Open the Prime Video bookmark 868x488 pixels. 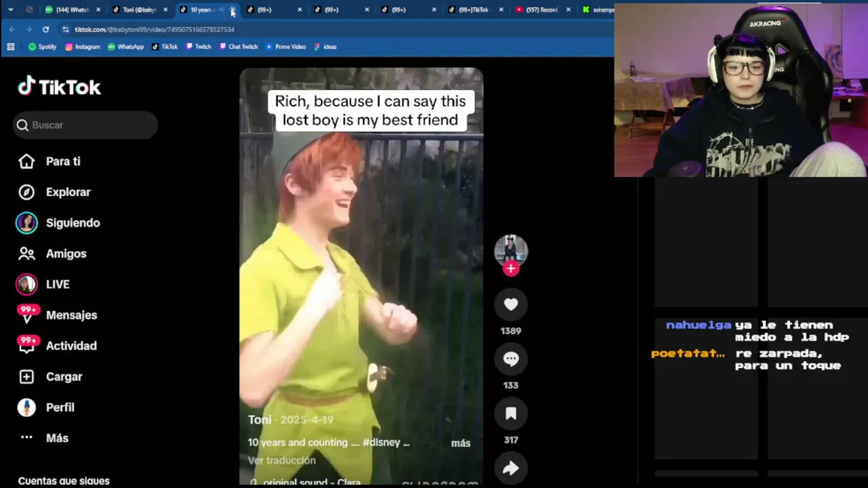click(286, 47)
